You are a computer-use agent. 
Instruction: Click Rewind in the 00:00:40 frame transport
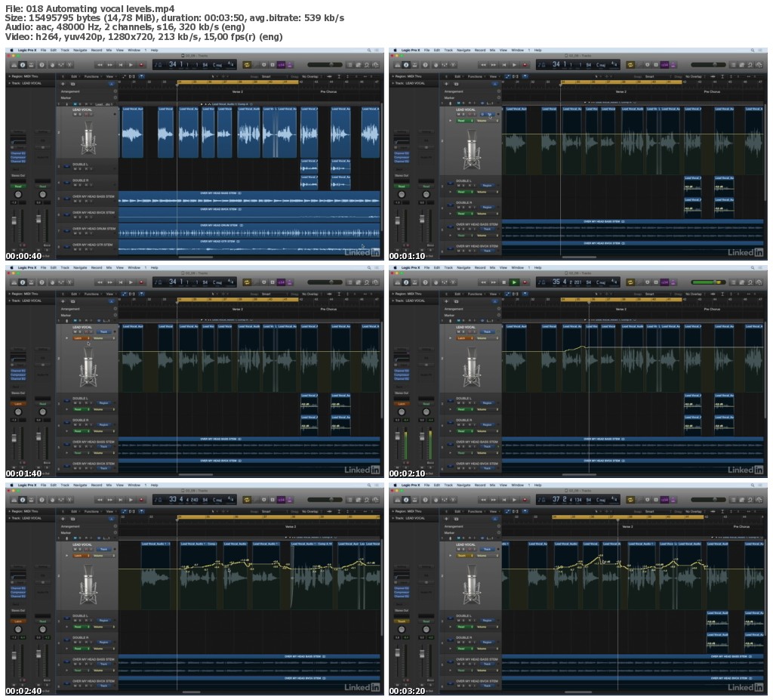click(x=100, y=65)
